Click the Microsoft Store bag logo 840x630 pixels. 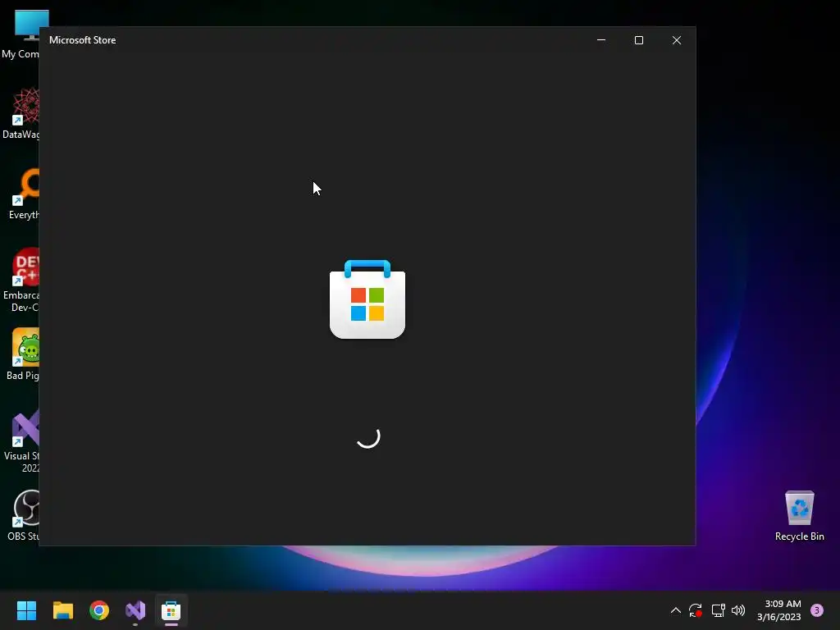click(367, 299)
